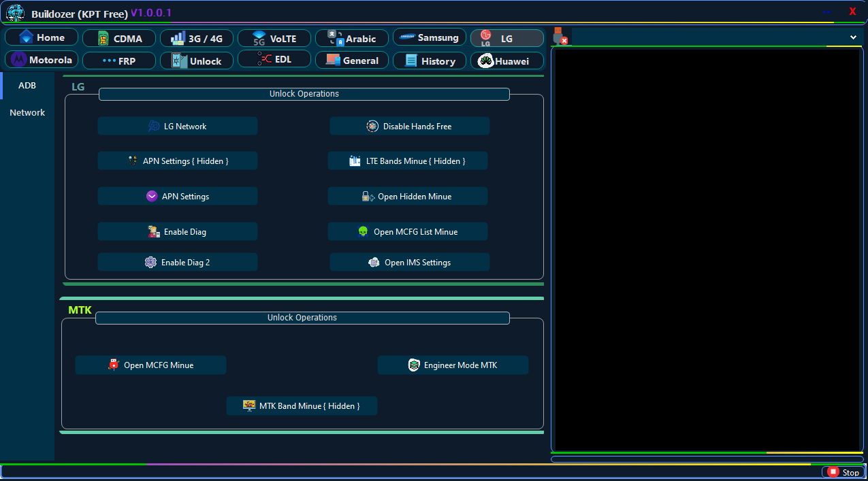
Task: Launch Engineer Mode MTK
Action: 453,365
